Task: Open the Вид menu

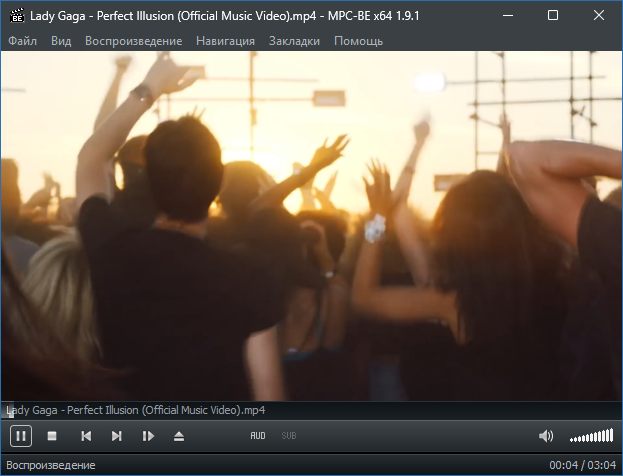Action: pyautogui.click(x=61, y=41)
